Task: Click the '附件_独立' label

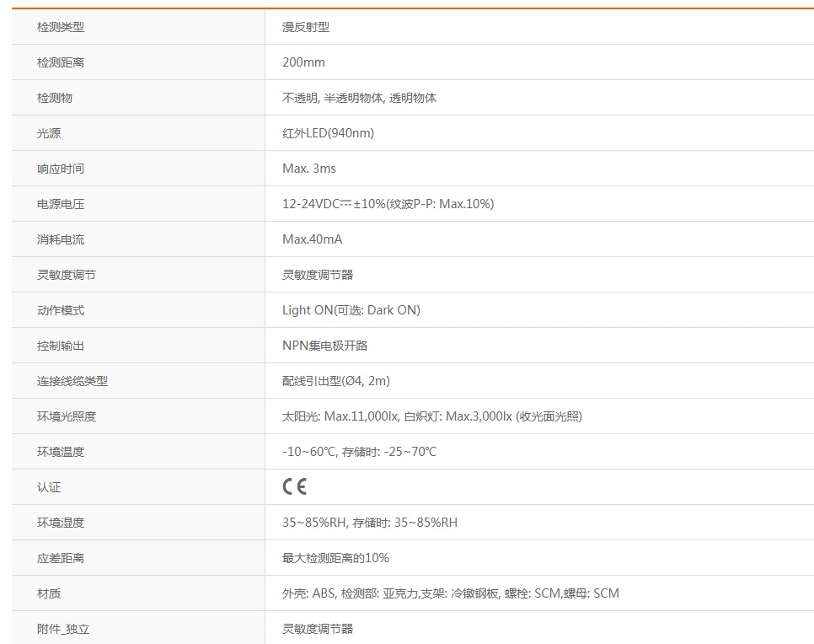Action: pos(63,629)
